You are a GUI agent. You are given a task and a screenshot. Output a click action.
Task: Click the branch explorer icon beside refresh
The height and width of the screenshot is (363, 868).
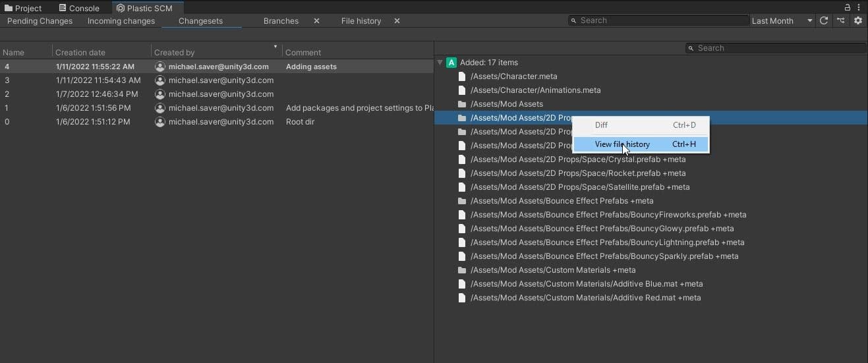click(841, 20)
